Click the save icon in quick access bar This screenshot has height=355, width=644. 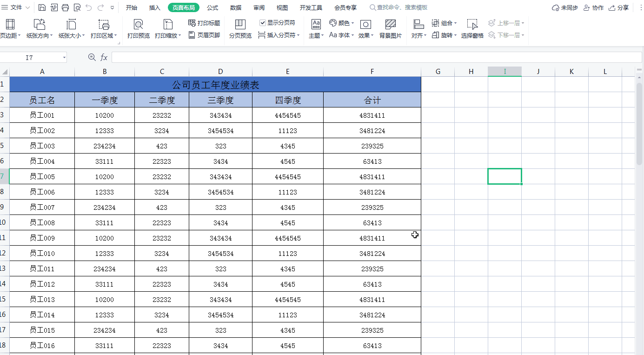click(x=42, y=7)
